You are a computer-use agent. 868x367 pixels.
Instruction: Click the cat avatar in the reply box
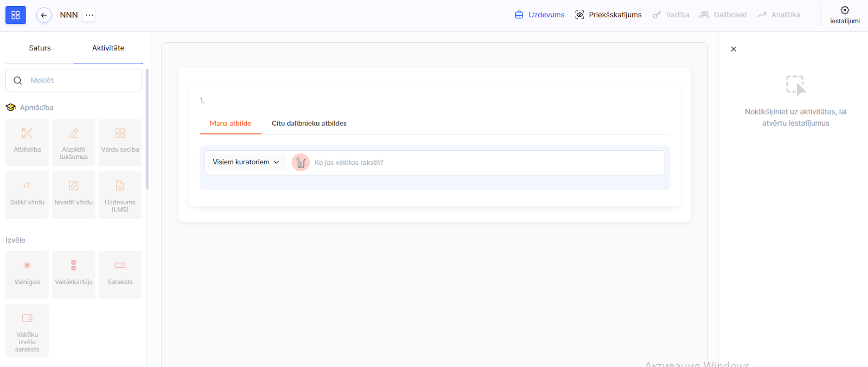pyautogui.click(x=301, y=163)
